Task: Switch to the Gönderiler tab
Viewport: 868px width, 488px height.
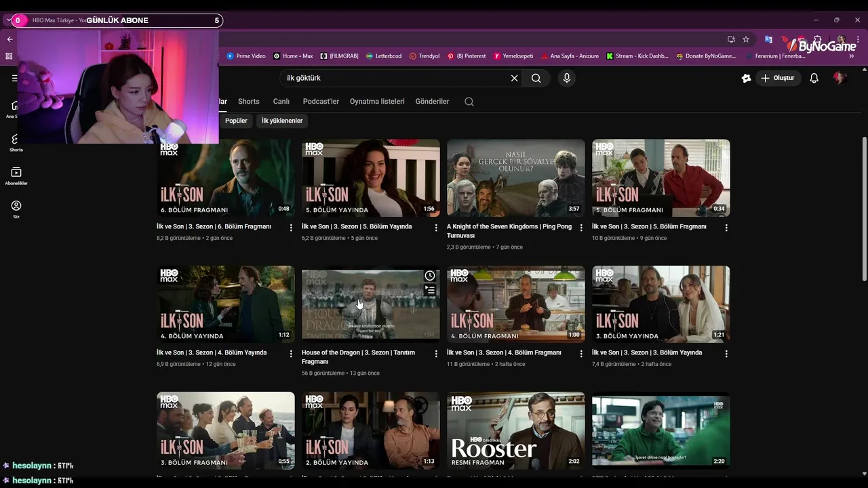Action: pyautogui.click(x=432, y=102)
